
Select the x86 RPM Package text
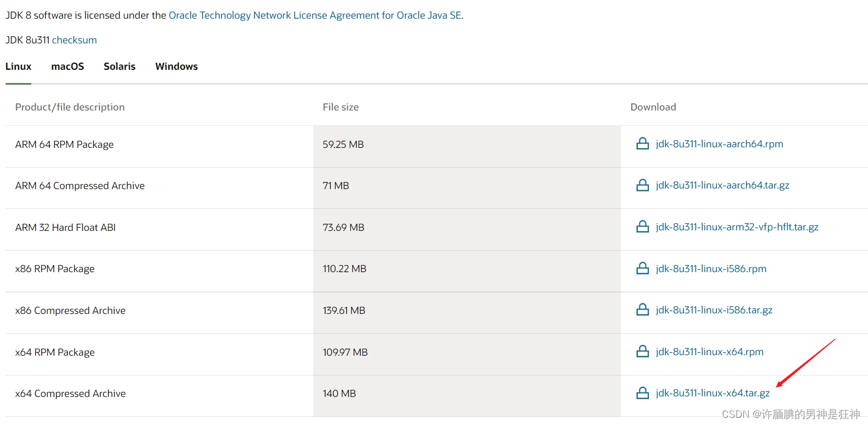pos(55,269)
